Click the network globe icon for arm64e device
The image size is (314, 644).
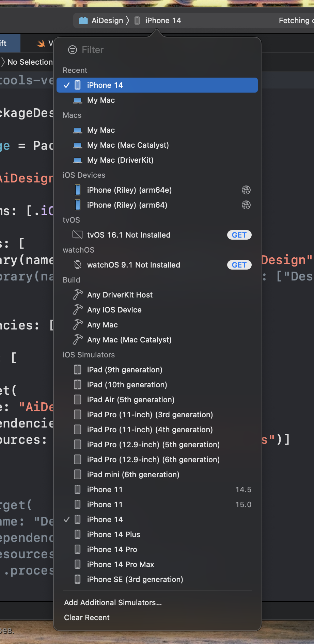246,190
